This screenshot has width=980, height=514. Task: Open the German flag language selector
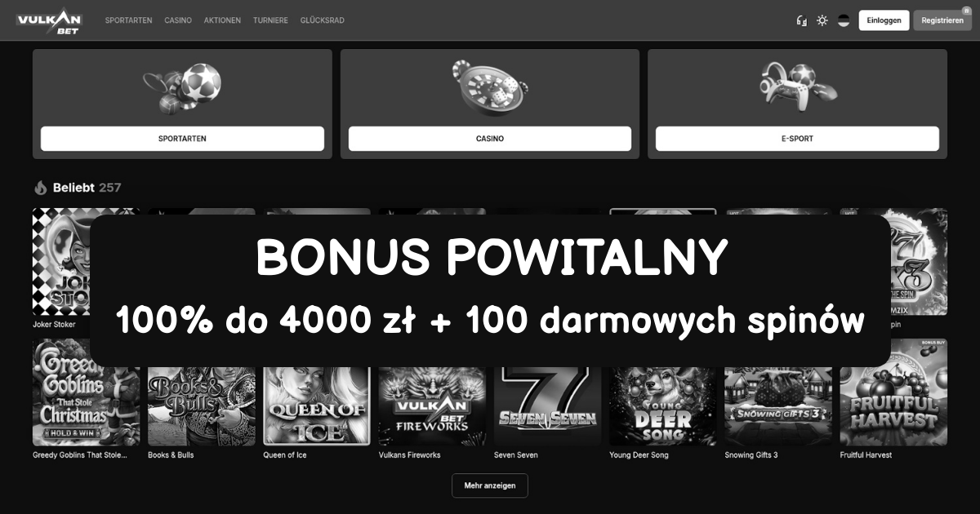[844, 20]
